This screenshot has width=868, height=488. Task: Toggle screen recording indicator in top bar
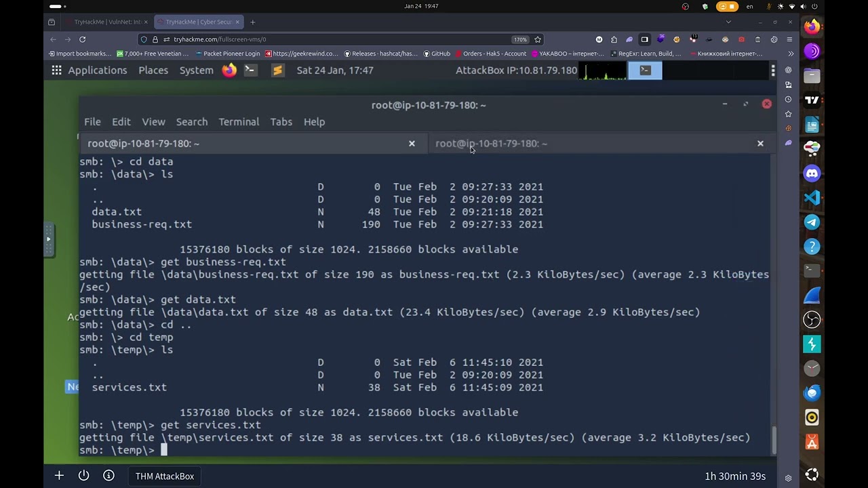pos(727,6)
